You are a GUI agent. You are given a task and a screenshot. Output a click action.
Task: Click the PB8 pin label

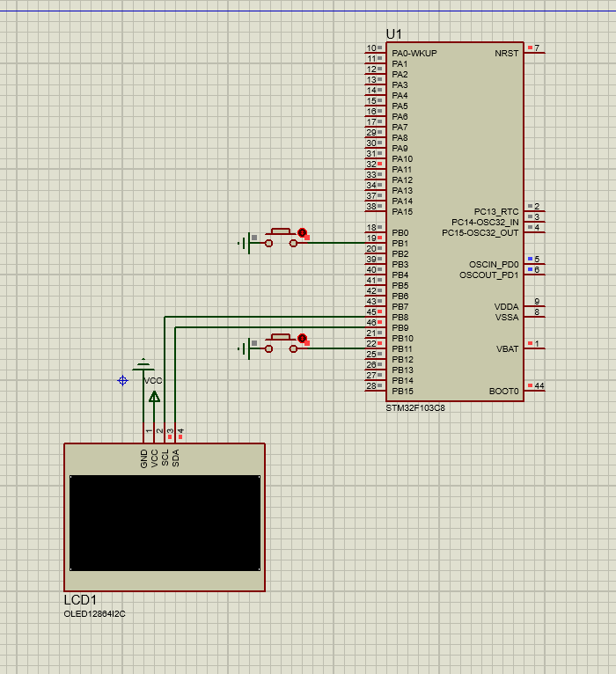click(x=400, y=318)
